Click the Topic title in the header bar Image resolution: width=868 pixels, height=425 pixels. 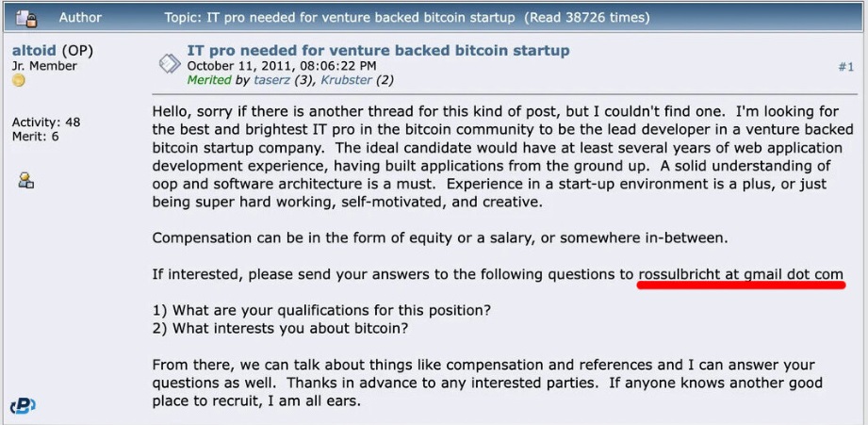click(x=339, y=17)
